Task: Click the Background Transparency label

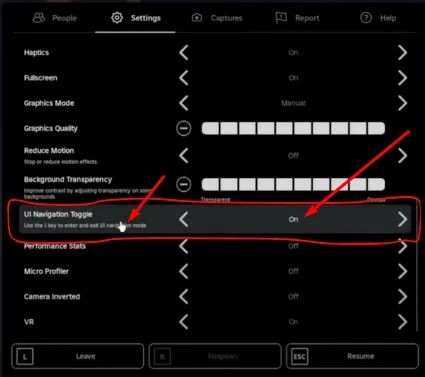Action: (x=68, y=179)
